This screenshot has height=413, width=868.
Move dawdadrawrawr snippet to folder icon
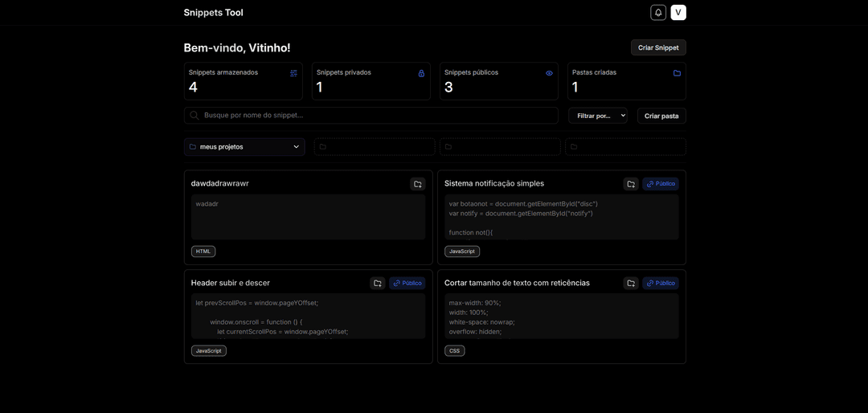[x=417, y=184]
